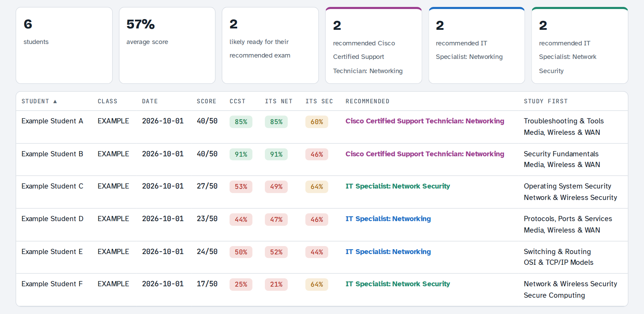
Task: Select the 17/50 score for Student F
Action: coord(207,284)
